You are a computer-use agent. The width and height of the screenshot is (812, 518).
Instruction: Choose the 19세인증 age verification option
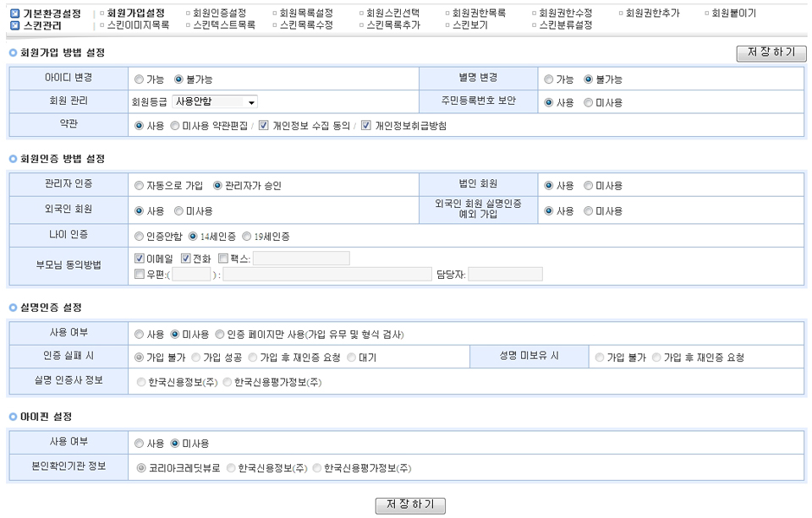click(x=247, y=237)
